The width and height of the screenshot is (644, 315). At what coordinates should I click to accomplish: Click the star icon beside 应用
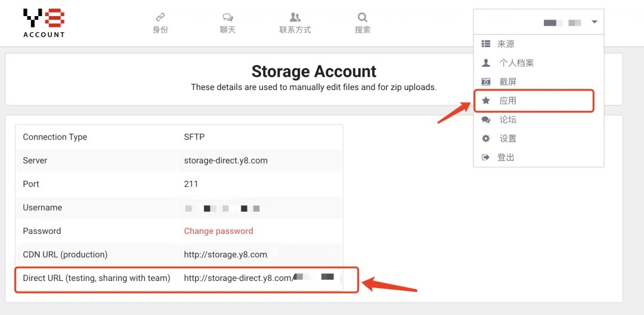point(486,100)
